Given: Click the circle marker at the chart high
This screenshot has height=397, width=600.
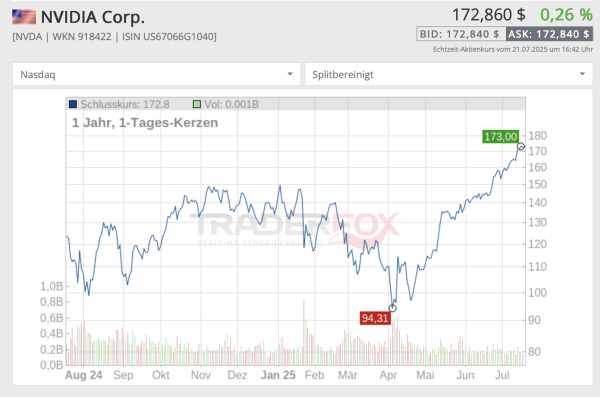Looking at the screenshot, I should pos(521,146).
